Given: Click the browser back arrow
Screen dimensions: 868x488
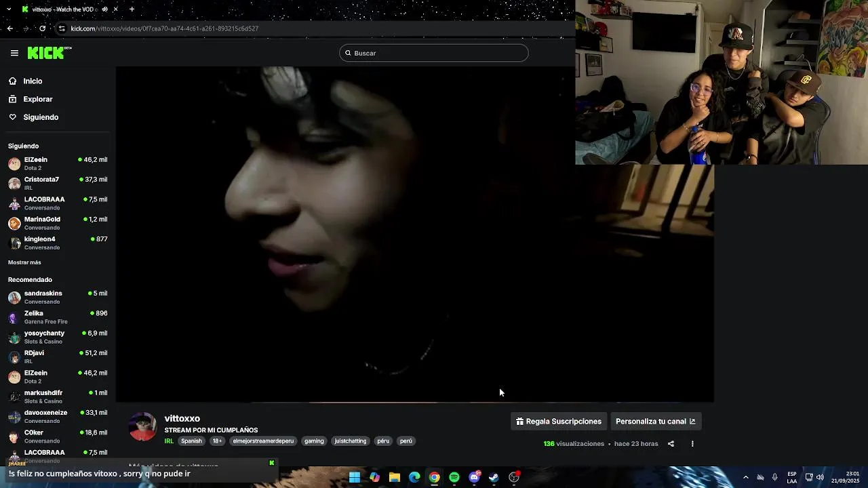Looking at the screenshot, I should [x=9, y=28].
